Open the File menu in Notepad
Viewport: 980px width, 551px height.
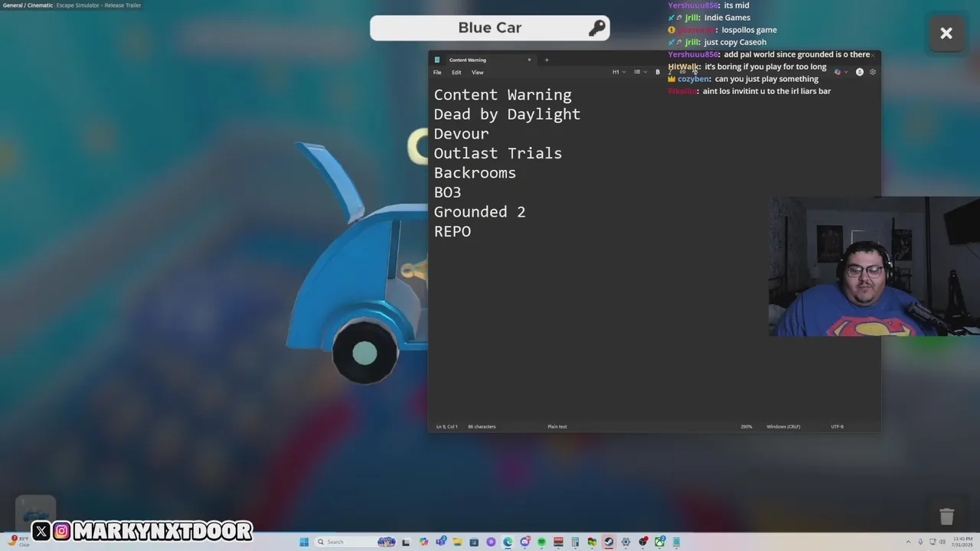point(437,72)
